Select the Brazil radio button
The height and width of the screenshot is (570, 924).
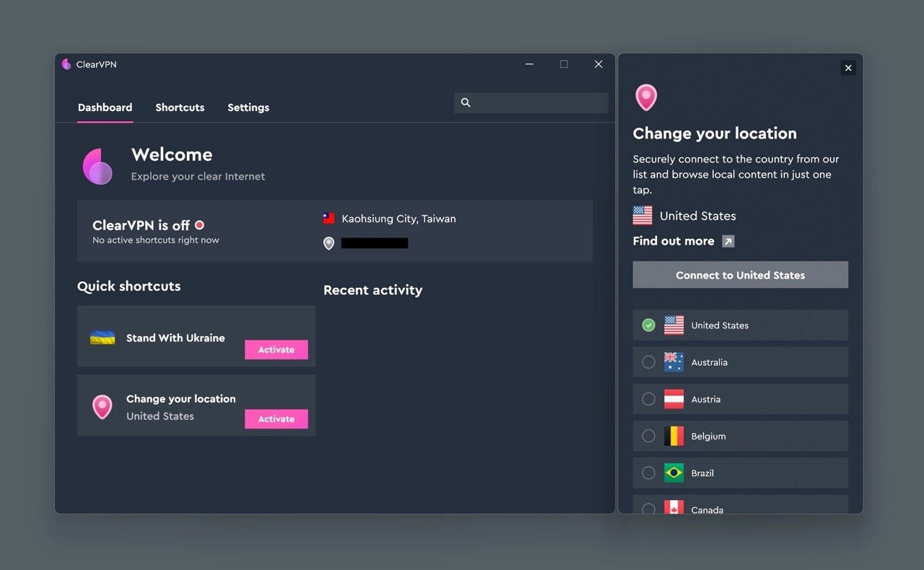click(x=649, y=473)
